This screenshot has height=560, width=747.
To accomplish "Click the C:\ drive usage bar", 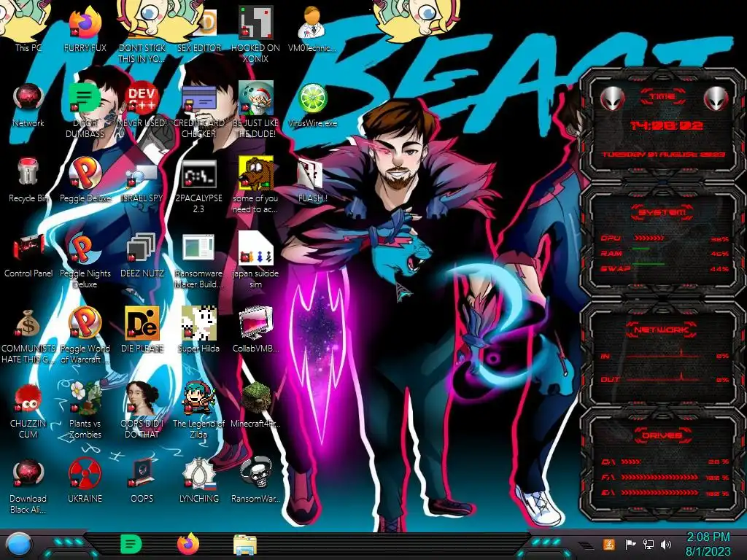I will (x=631, y=462).
